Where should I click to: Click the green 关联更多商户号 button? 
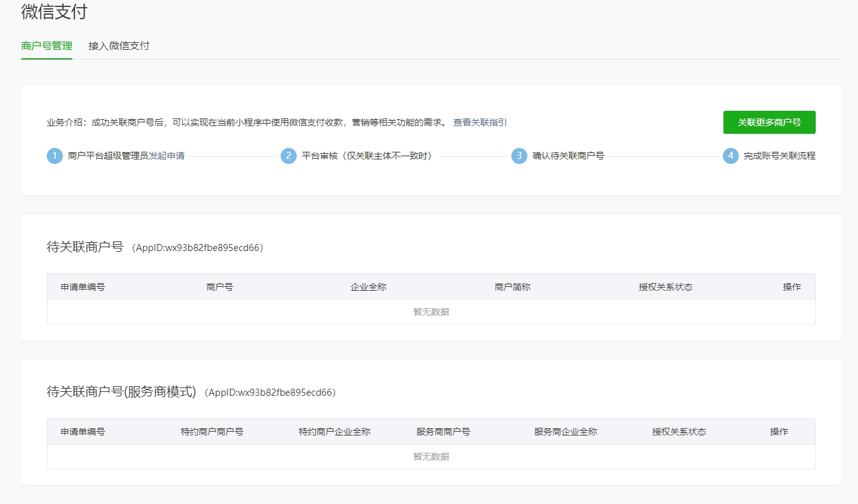pyautogui.click(x=769, y=122)
